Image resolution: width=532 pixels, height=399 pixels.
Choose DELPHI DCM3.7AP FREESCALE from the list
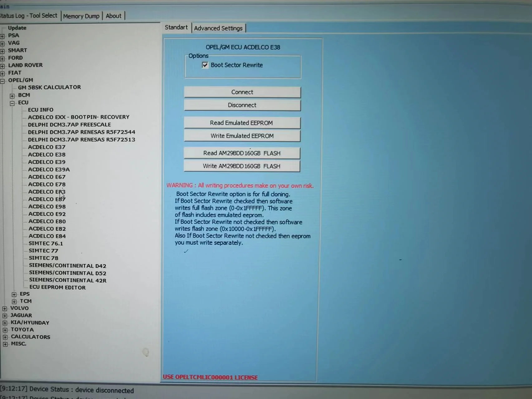70,124
